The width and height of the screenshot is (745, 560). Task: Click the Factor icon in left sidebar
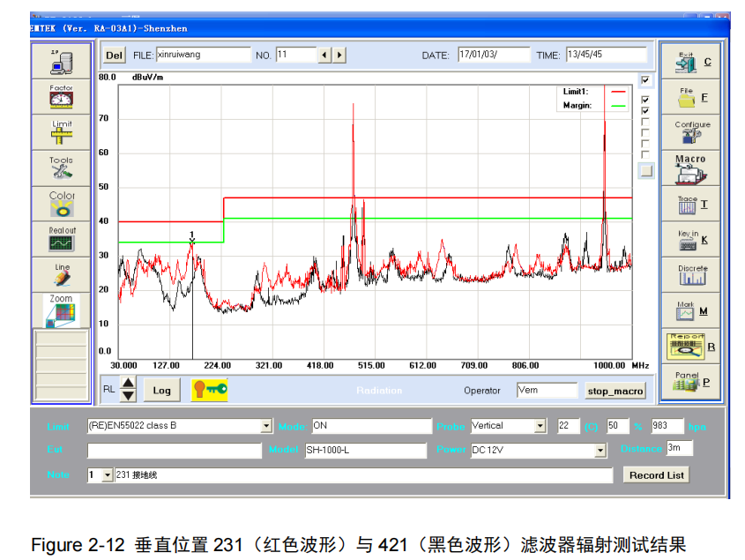61,97
